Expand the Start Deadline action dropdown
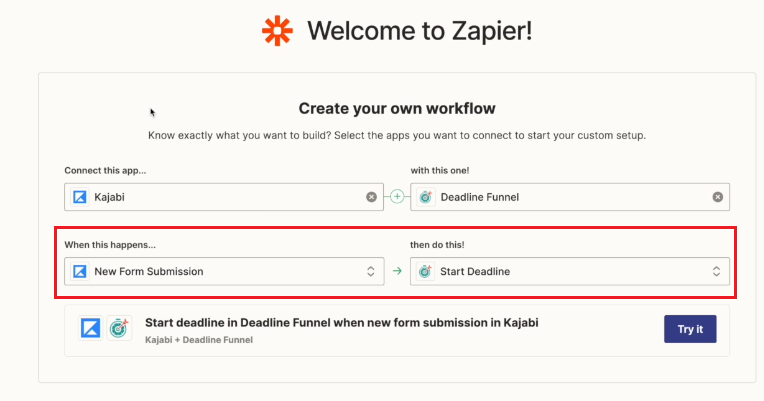764x401 pixels. [x=716, y=271]
